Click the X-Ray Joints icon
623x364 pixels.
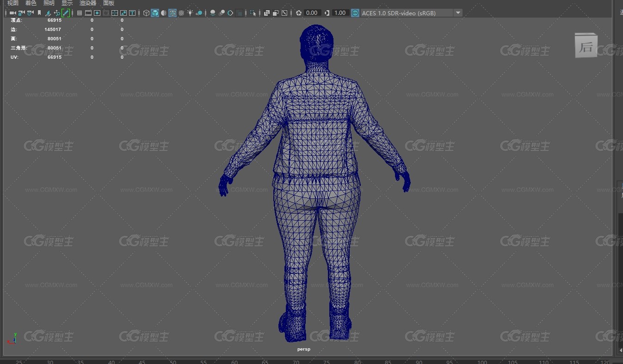tap(284, 13)
